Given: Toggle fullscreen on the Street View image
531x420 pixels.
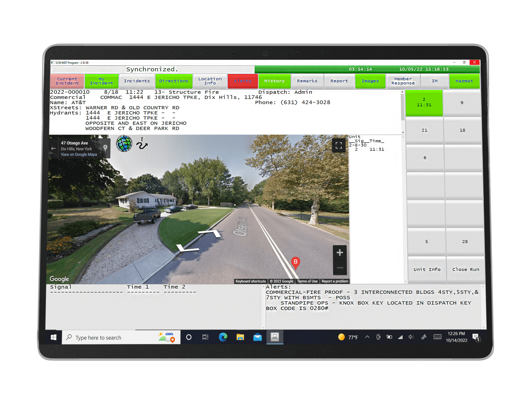Looking at the screenshot, I should (339, 145).
